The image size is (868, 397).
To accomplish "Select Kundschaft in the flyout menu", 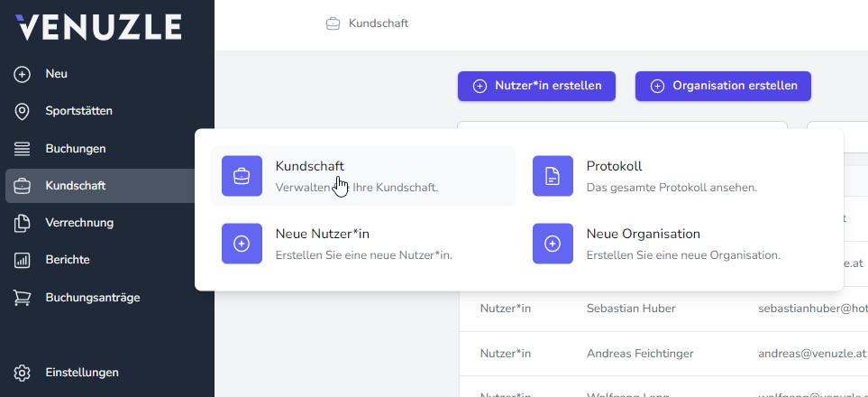I will pyautogui.click(x=309, y=167).
